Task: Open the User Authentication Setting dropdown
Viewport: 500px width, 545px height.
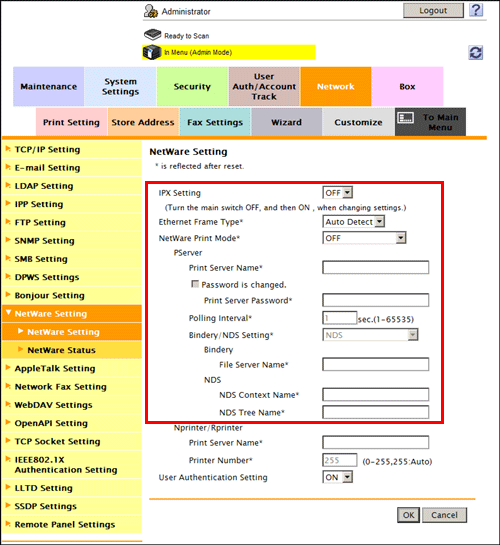Action: (337, 477)
